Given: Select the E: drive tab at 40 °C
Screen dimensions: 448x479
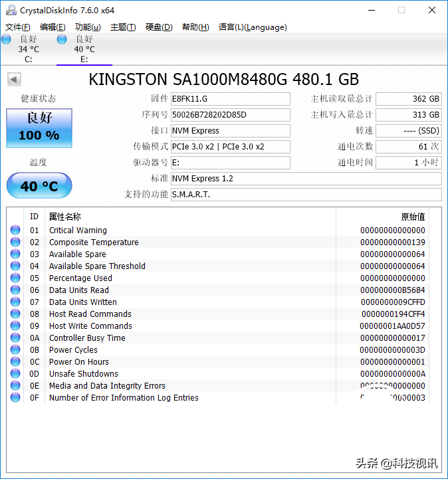Looking at the screenshot, I should 84,49.
